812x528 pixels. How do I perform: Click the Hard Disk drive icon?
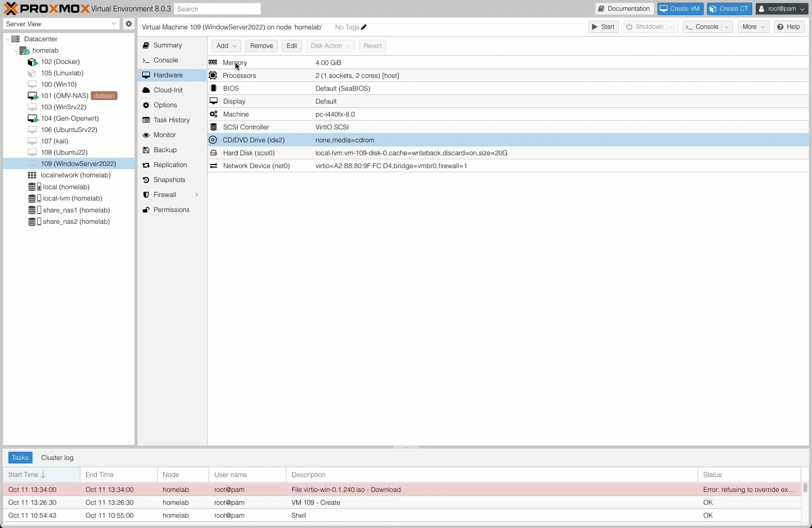pos(213,153)
